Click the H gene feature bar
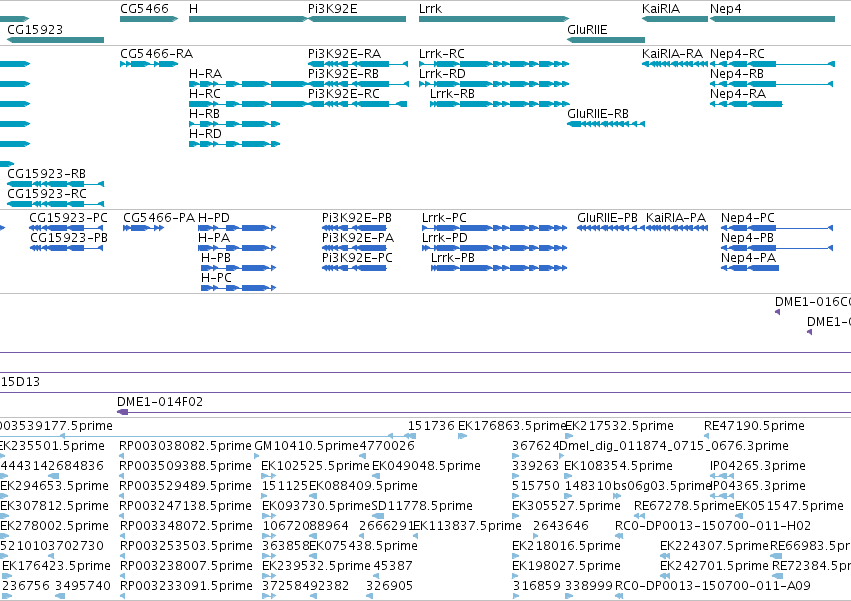Screen dimensions: 851x601 pyautogui.click(x=249, y=19)
